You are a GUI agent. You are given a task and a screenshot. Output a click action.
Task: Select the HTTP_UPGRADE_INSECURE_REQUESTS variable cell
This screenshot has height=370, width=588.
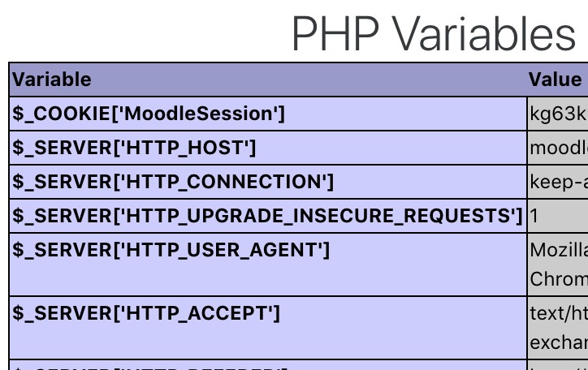[x=267, y=216]
